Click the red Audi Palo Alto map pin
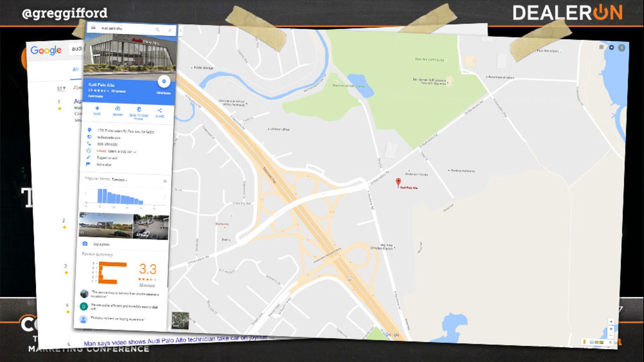This screenshot has width=644, height=362. pos(398,182)
